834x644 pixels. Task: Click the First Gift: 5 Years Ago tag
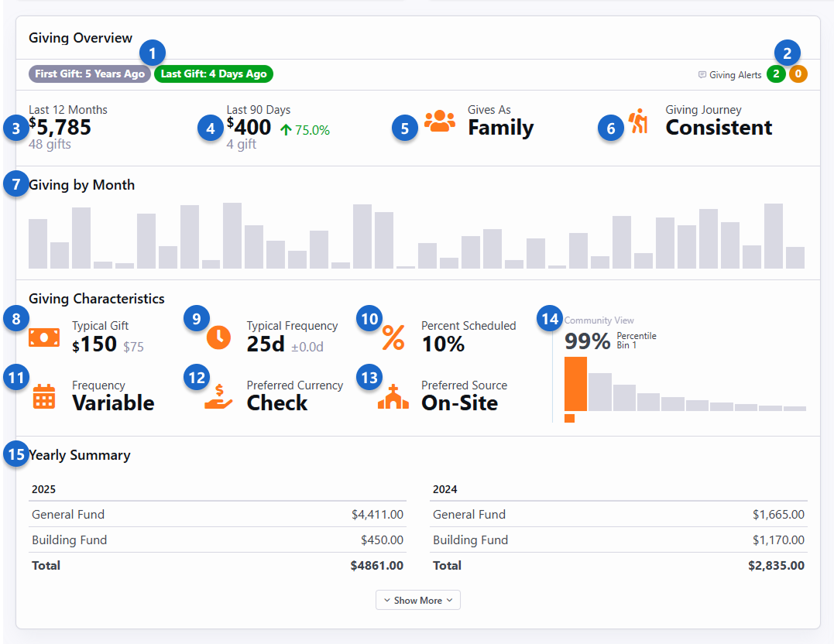[89, 74]
